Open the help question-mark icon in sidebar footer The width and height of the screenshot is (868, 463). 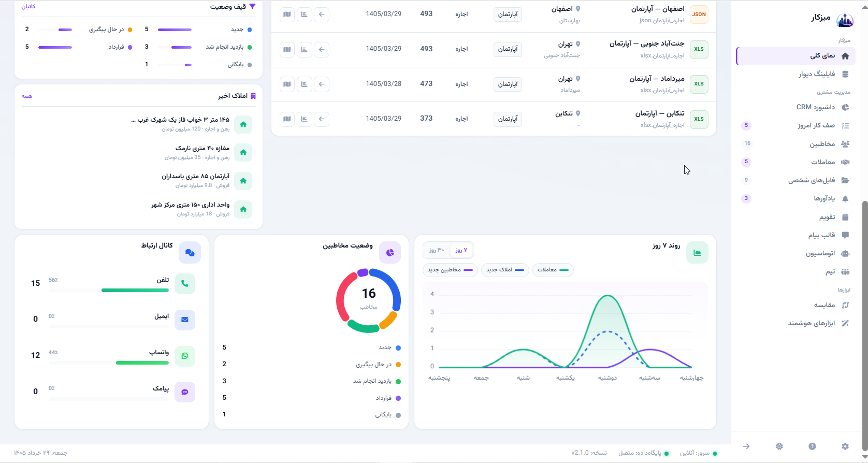click(812, 446)
